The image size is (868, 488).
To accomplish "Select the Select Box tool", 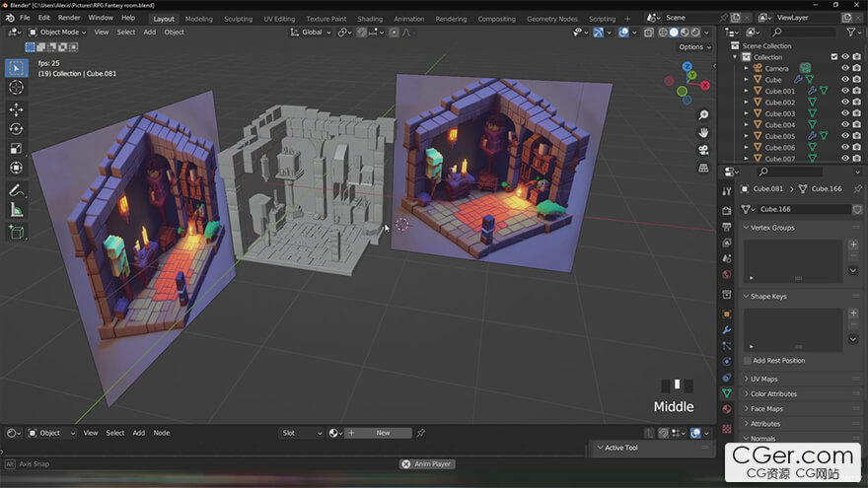I will coord(16,68).
